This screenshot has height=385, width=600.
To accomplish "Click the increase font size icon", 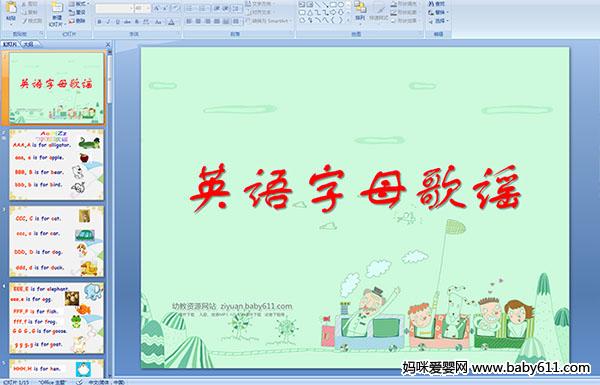I will pos(157,8).
